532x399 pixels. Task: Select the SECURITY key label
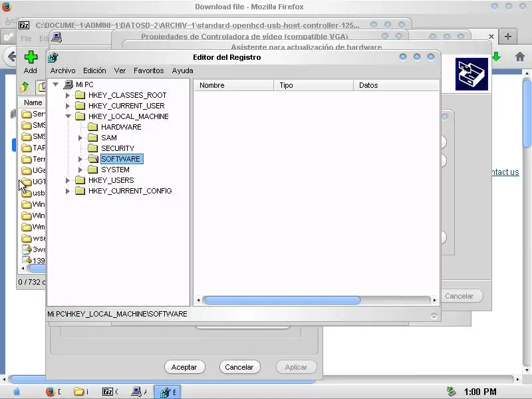click(x=118, y=148)
